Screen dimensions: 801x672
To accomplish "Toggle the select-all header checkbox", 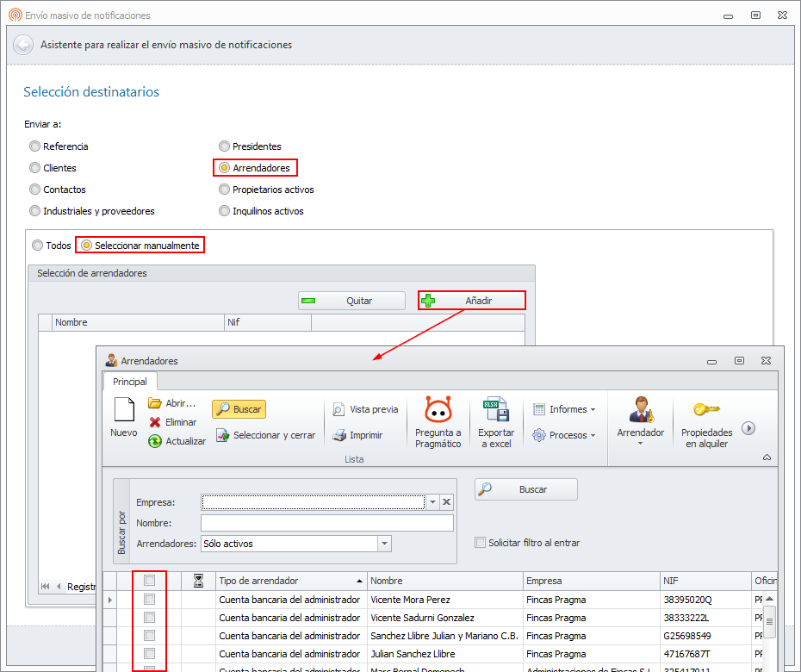I will point(149,580).
